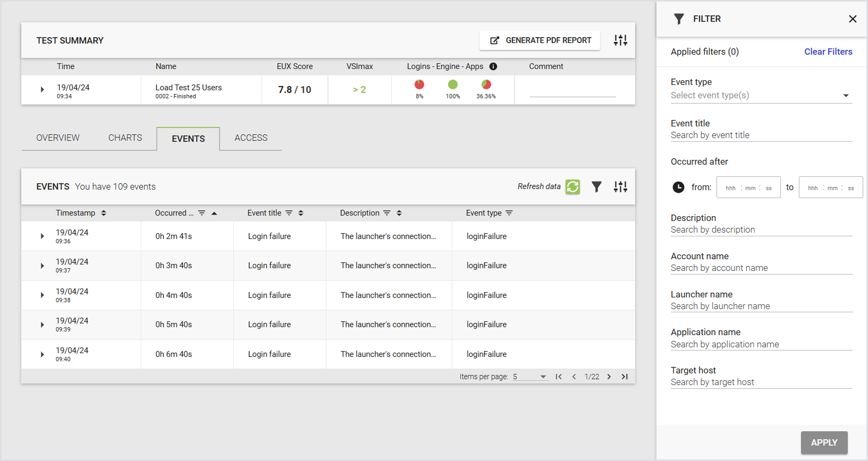868x461 pixels.
Task: Open the Select event type(s) dropdown
Action: 761,96
